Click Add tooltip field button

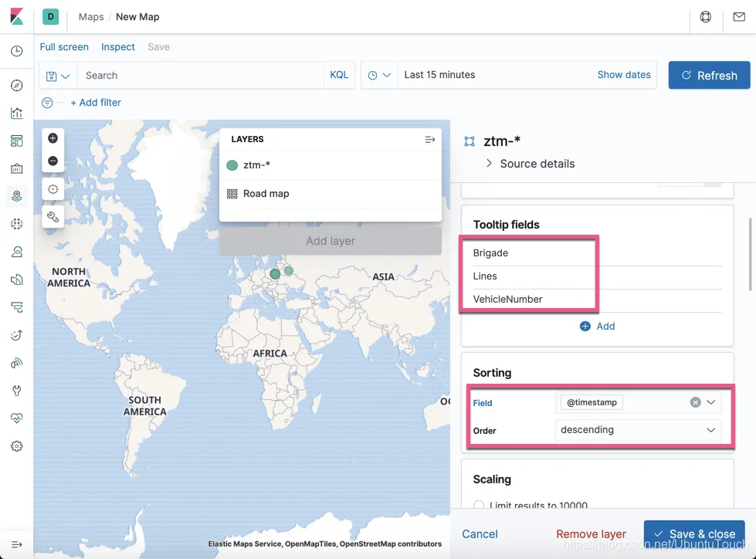598,327
